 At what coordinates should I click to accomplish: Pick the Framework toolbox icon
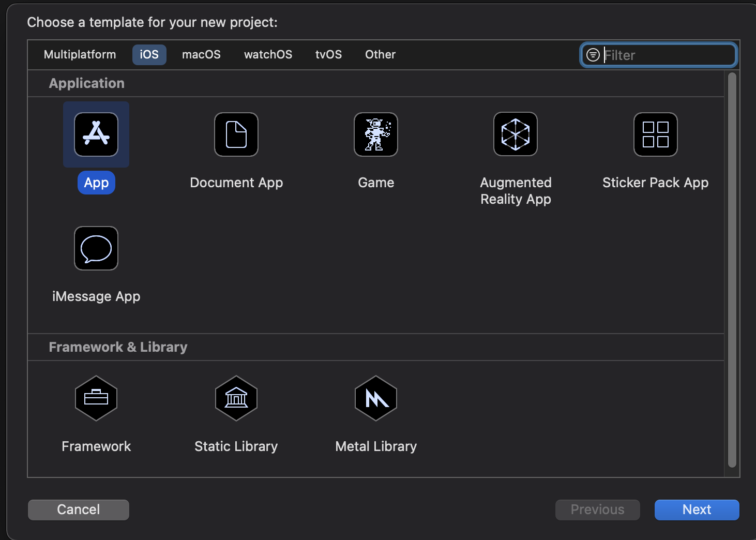pos(96,398)
